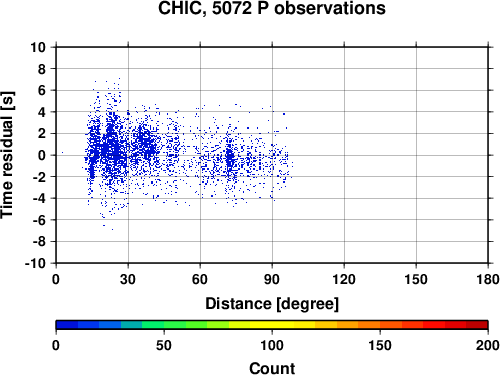Viewport: 500px width, 375px height.
Task: Click the "Count" colorbar label
Action: tap(272, 368)
